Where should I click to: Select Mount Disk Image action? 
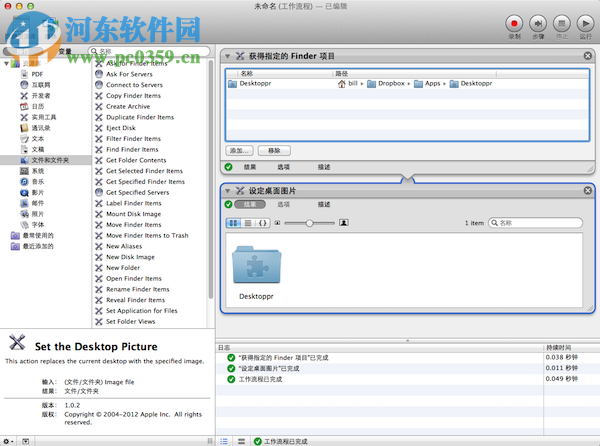pos(134,214)
